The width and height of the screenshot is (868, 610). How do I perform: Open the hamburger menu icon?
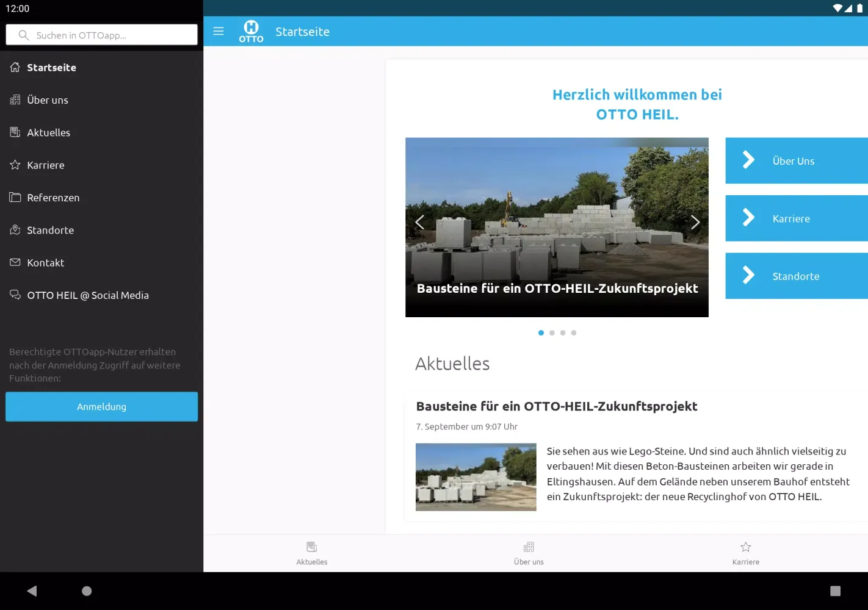pyautogui.click(x=219, y=31)
